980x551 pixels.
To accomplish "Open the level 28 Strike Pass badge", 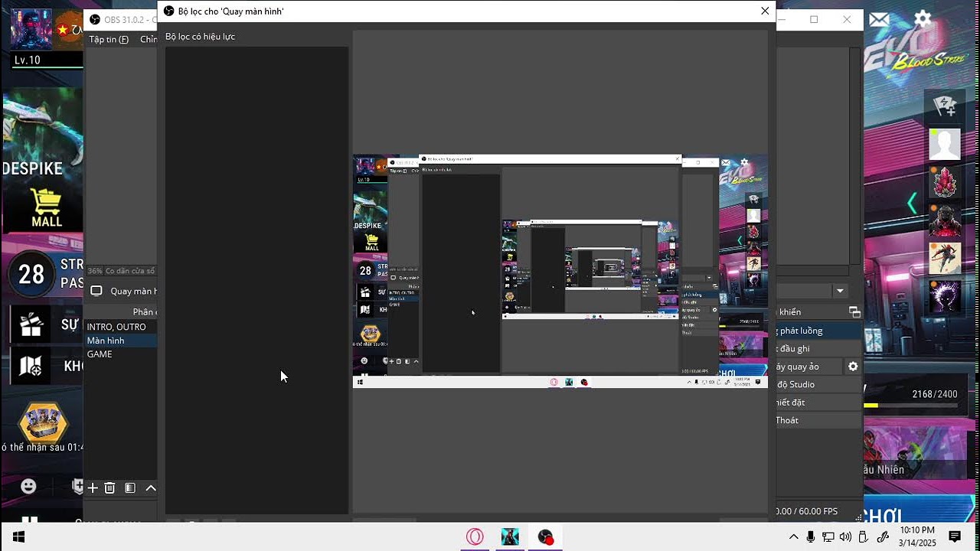I will (x=31, y=274).
